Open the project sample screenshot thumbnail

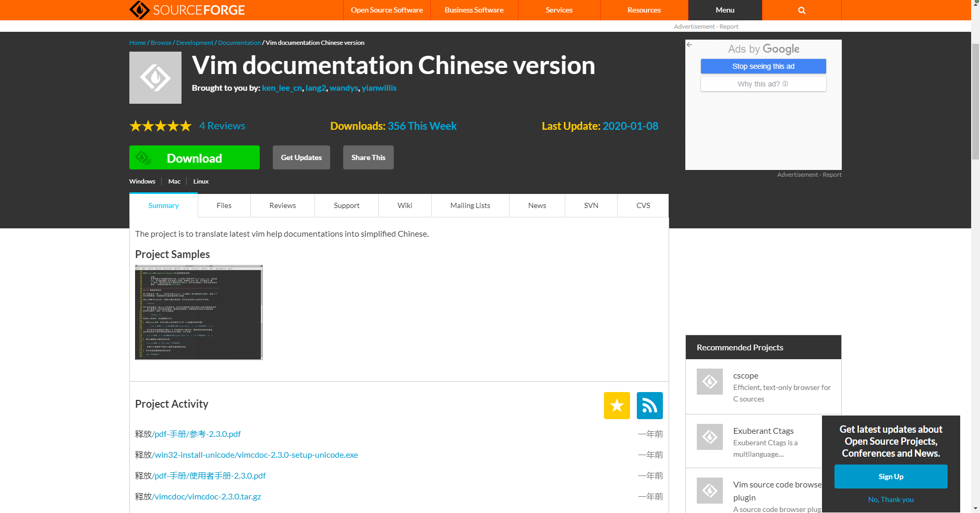199,312
